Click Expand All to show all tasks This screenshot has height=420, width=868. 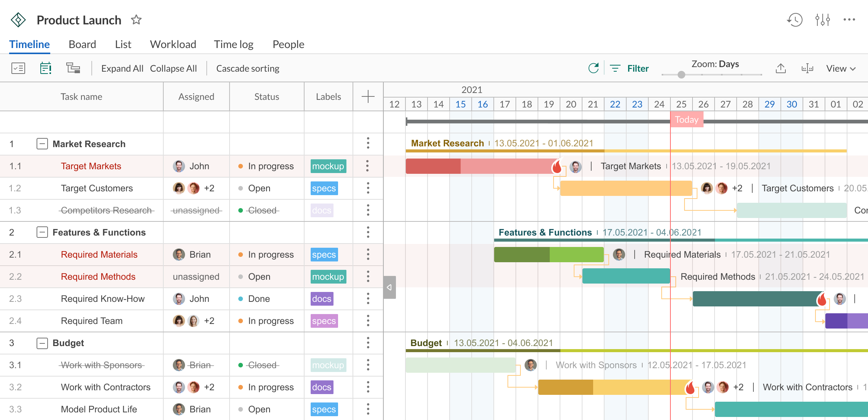[122, 69]
